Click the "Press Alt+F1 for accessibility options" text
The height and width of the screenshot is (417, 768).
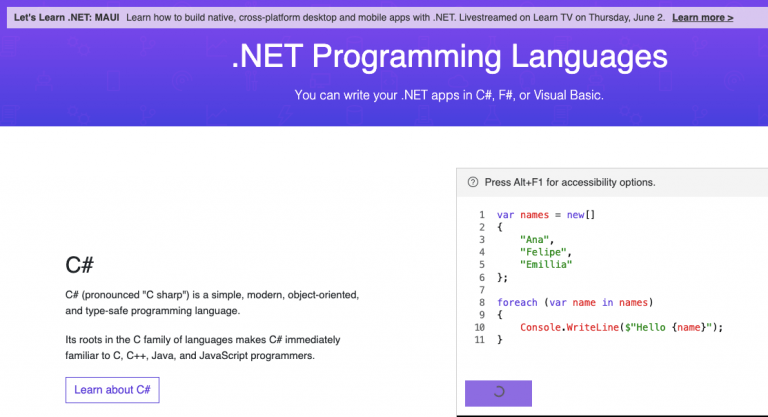[570, 183]
